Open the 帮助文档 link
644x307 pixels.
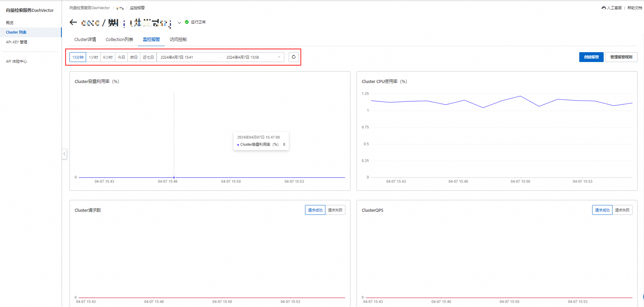635,8
